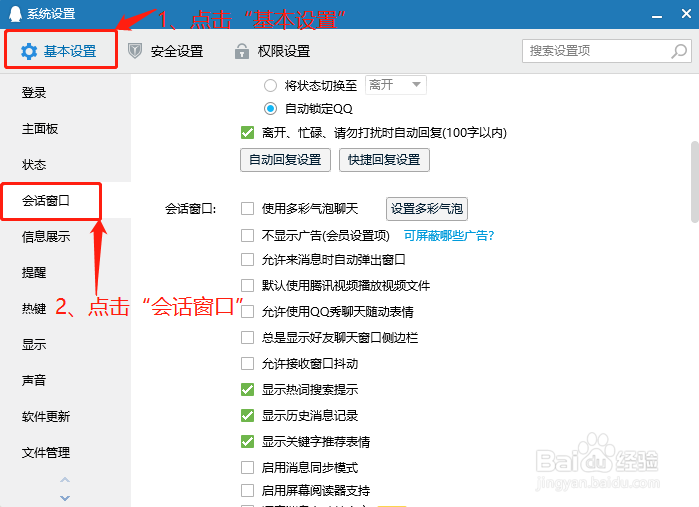Enable 使用多彩气泡聊天 checkbox
Image resolution: width=699 pixels, height=507 pixels.
tap(247, 209)
